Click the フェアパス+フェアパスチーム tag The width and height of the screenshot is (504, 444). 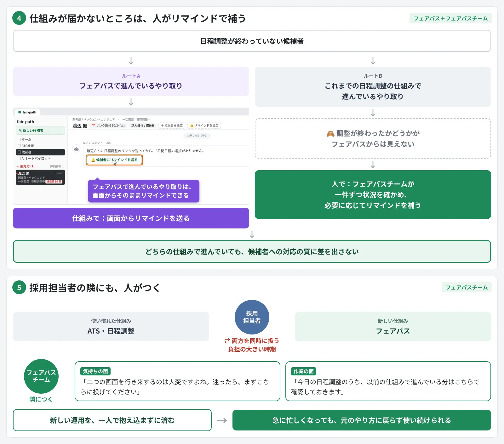450,18
